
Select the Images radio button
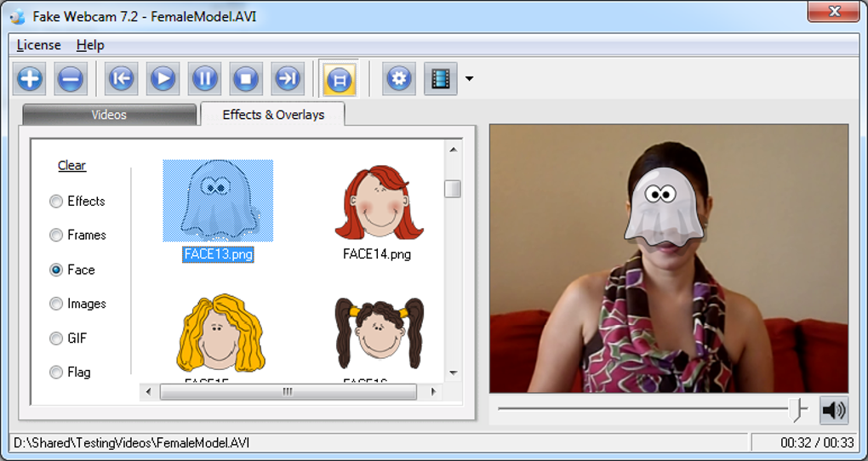tap(56, 304)
